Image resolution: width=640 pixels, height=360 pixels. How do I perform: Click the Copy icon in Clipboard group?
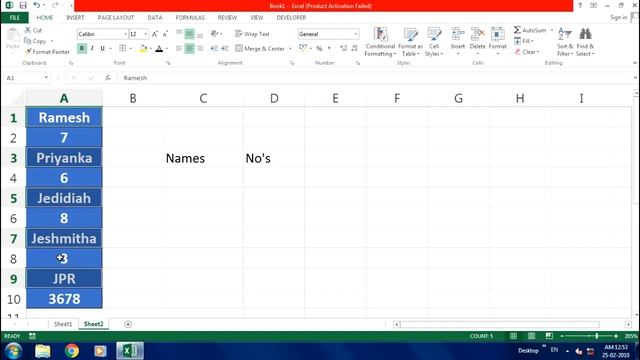28,41
